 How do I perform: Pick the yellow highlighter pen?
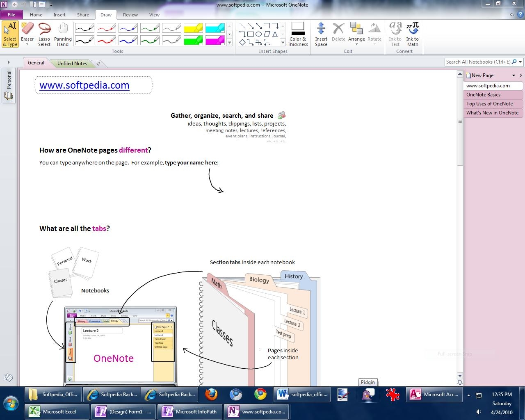point(193,28)
